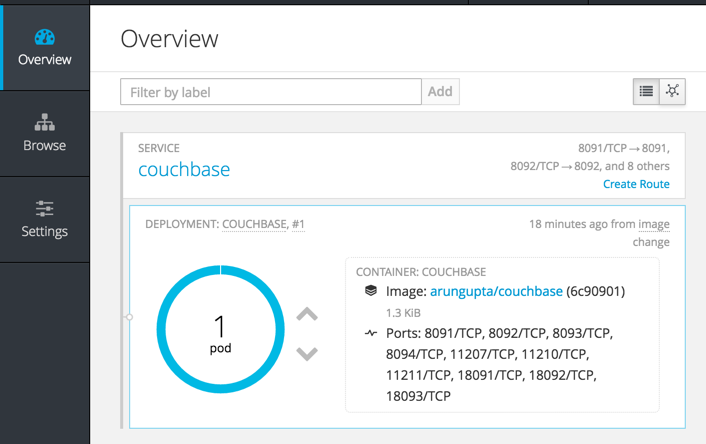The image size is (706, 444).
Task: Click the Create Route link
Action: (x=636, y=184)
